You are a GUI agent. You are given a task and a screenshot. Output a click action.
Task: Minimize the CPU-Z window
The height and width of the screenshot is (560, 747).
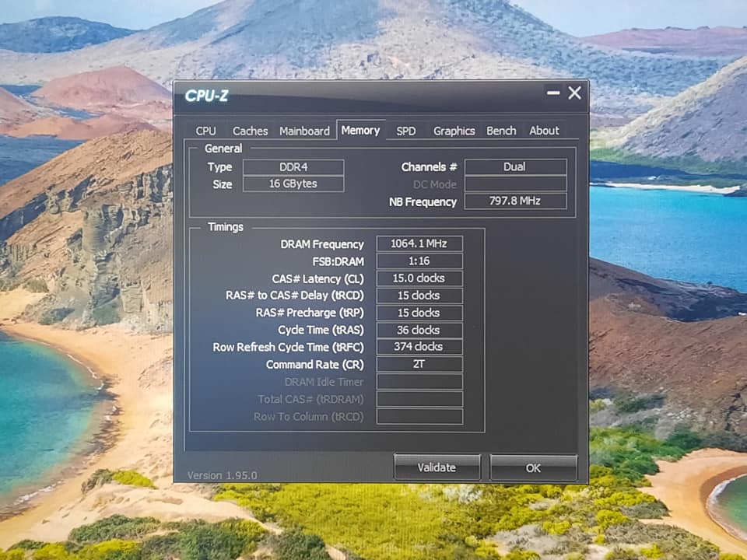tap(553, 93)
